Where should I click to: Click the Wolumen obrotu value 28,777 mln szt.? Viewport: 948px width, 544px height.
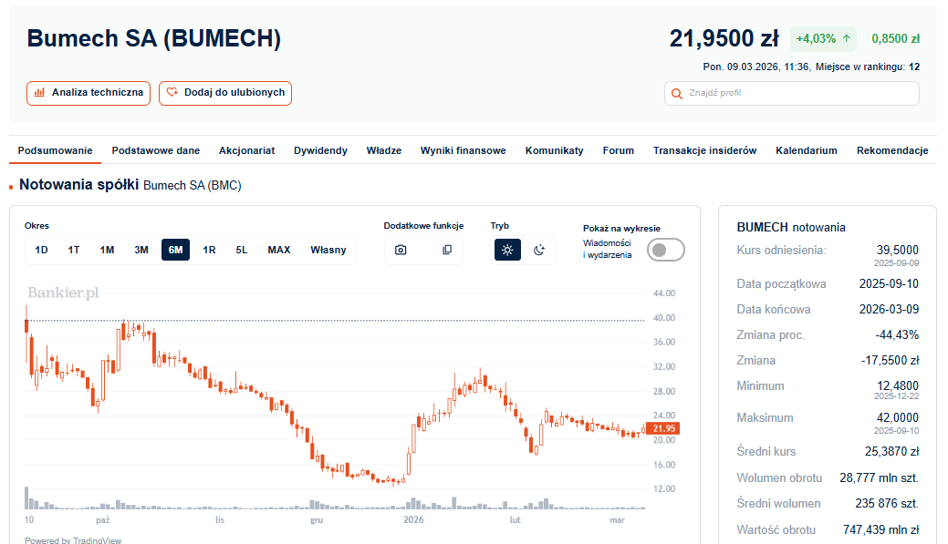point(879,478)
